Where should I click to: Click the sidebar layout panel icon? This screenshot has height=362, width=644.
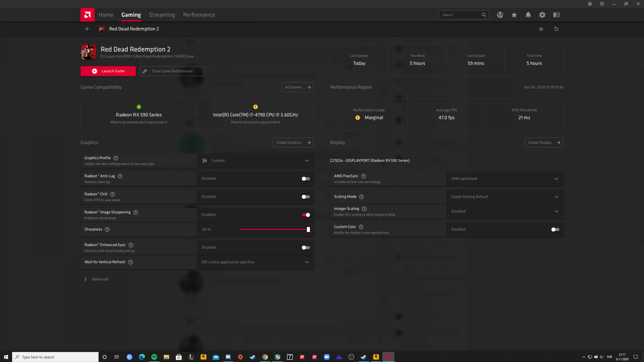click(x=556, y=15)
